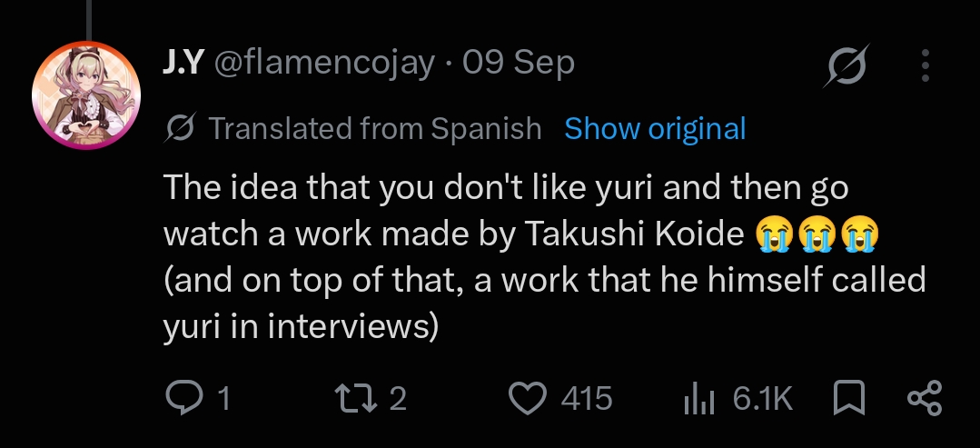Click the crying face emojis in the post
This screenshot has width=980, height=448.
pos(817,234)
